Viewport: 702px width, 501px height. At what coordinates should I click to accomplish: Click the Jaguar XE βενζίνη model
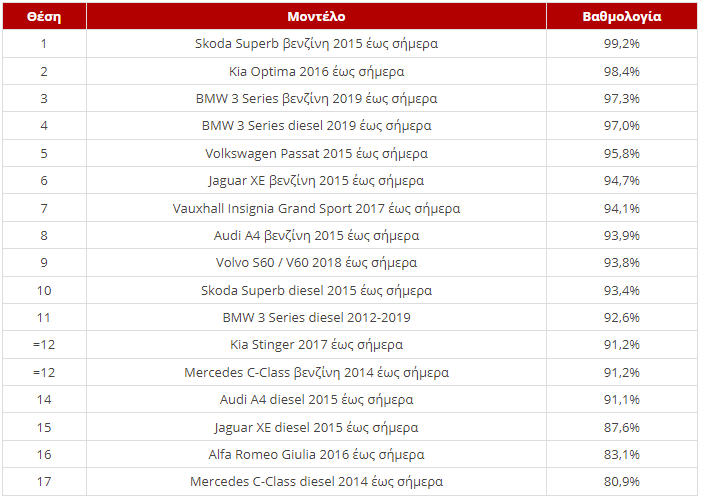(316, 181)
